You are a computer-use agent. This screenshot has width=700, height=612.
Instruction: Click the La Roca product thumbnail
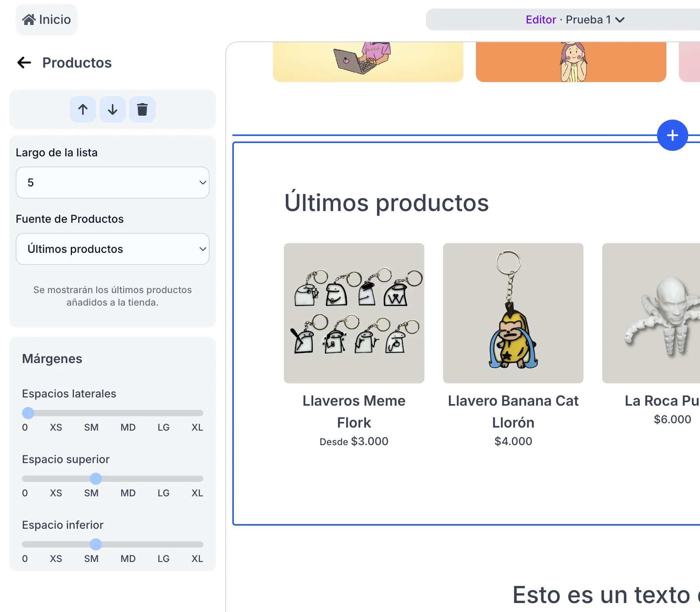pos(651,313)
